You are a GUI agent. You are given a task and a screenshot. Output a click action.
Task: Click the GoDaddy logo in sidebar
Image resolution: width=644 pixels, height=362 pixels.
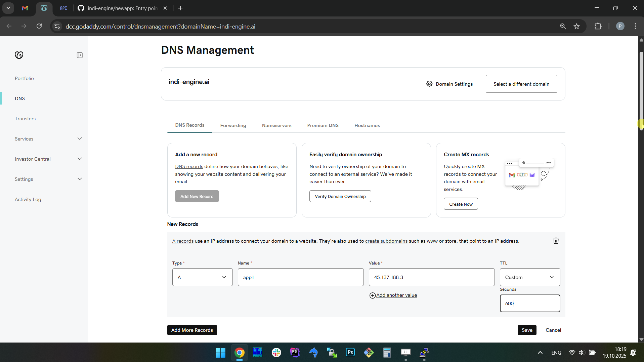click(x=19, y=55)
